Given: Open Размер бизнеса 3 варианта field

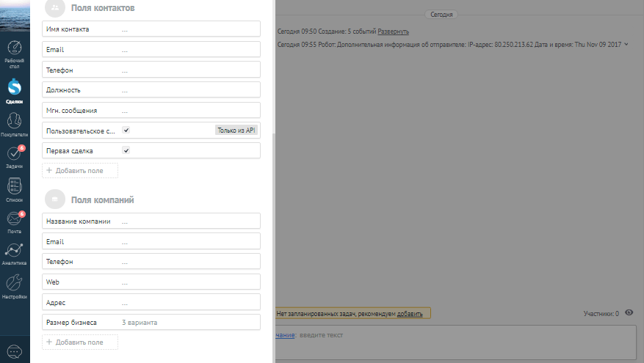Looking at the screenshot, I should 152,322.
